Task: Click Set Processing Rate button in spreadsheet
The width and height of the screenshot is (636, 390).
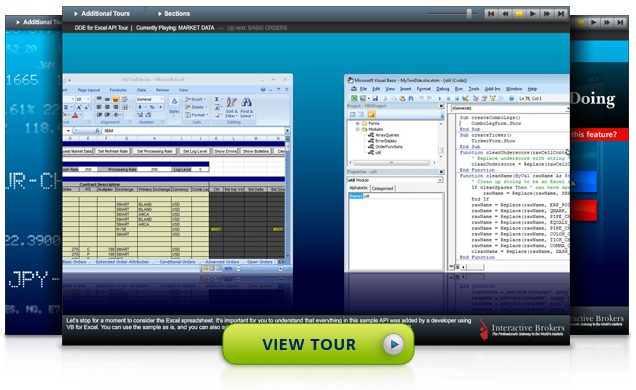Action: [x=155, y=151]
